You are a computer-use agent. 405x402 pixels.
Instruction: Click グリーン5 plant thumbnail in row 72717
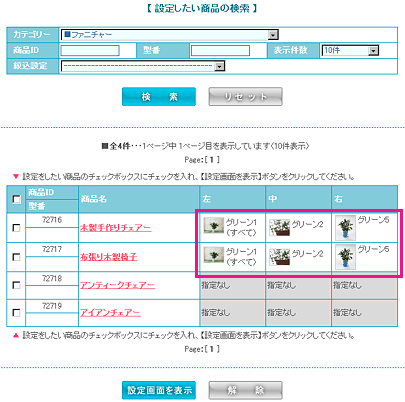346,257
